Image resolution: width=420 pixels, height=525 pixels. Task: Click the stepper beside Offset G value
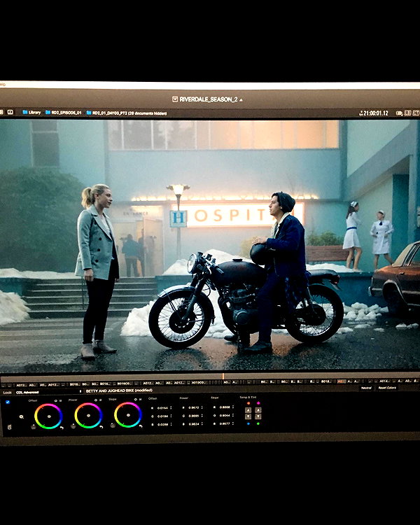pyautogui.click(x=171, y=416)
